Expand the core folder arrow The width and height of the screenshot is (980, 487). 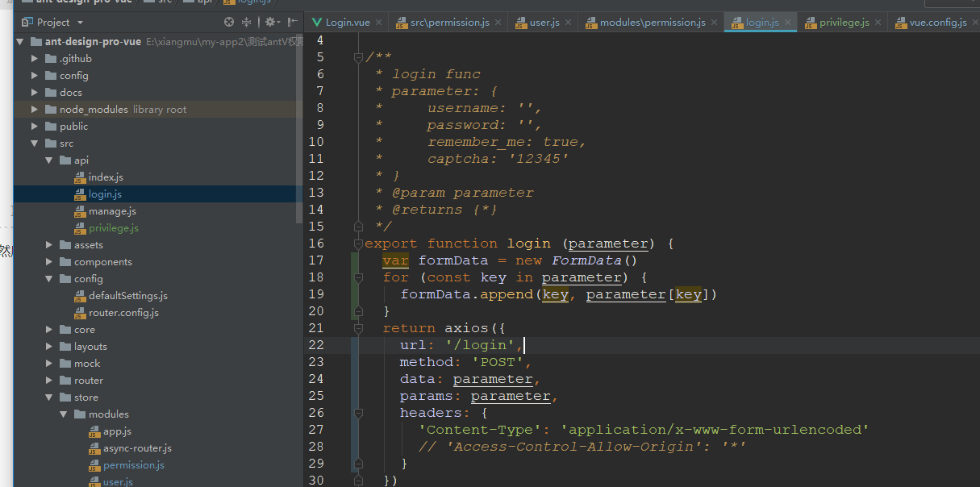(48, 330)
